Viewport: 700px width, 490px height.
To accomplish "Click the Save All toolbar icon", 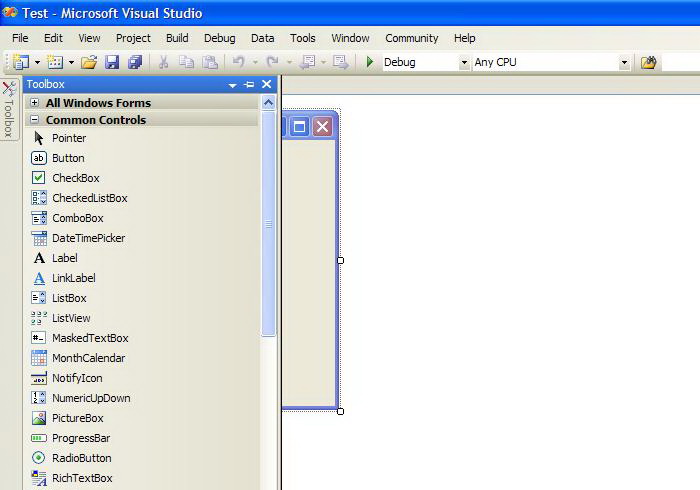I will [x=135, y=62].
